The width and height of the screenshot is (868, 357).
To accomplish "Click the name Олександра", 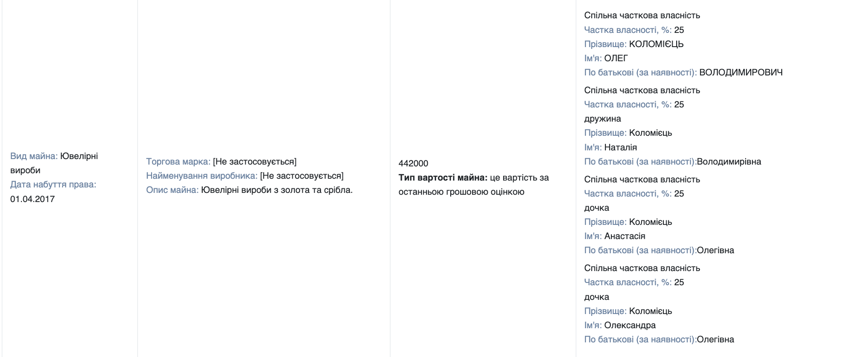I will tap(630, 325).
